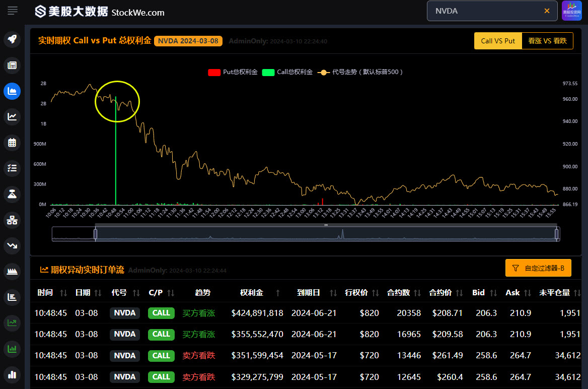This screenshot has width=588, height=389.
Task: Click the green Call spike bar at 10:48
Action: pyautogui.click(x=115, y=150)
